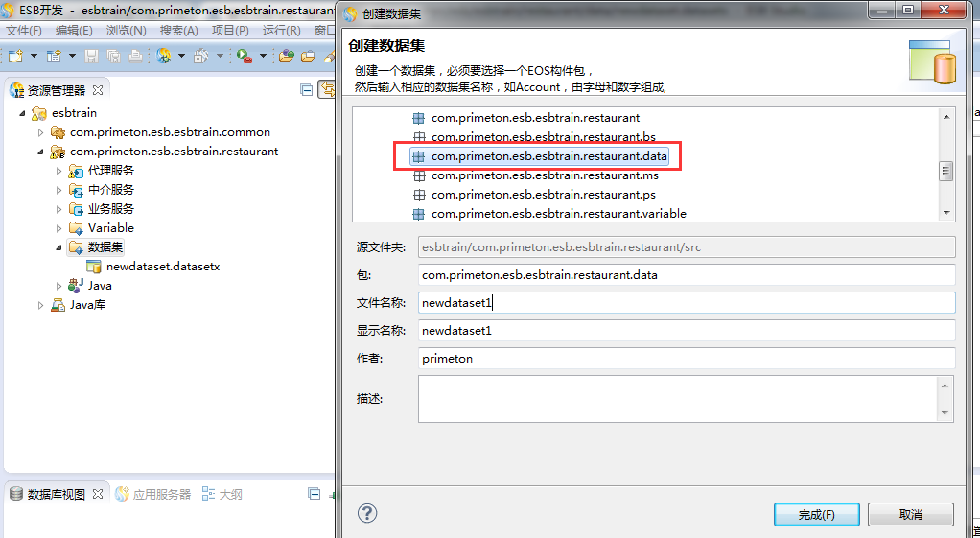Click the Java库 library icon
The height and width of the screenshot is (538, 980).
58,305
